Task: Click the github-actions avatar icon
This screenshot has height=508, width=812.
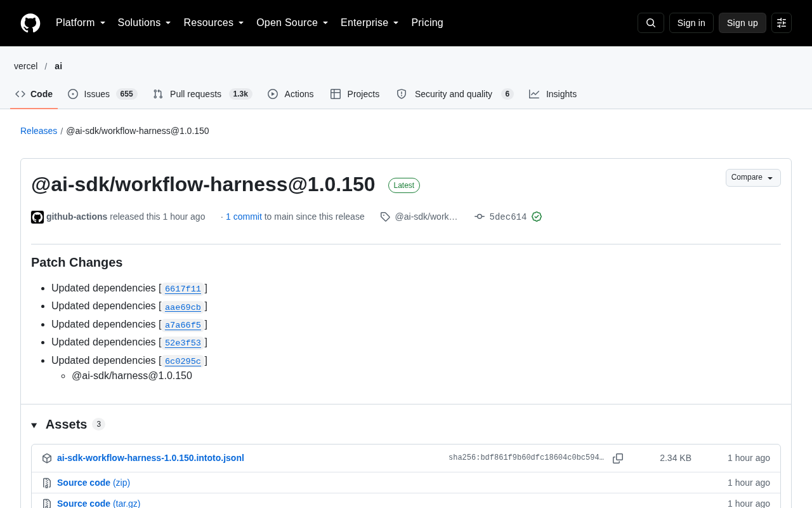Action: 37,217
